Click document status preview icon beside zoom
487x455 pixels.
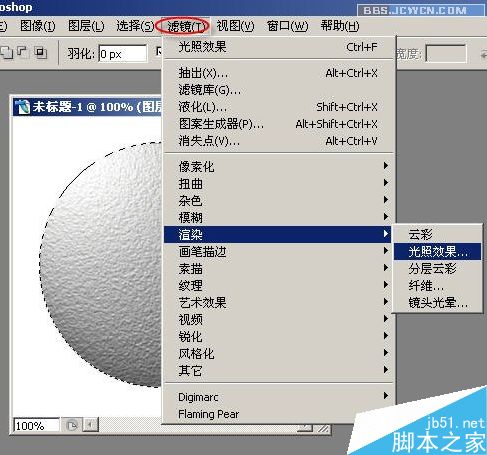click(x=71, y=426)
